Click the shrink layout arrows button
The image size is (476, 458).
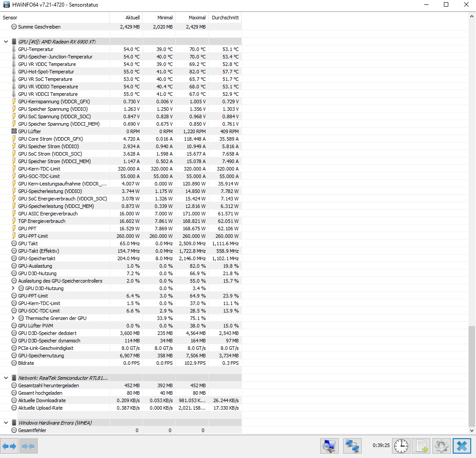point(28,446)
